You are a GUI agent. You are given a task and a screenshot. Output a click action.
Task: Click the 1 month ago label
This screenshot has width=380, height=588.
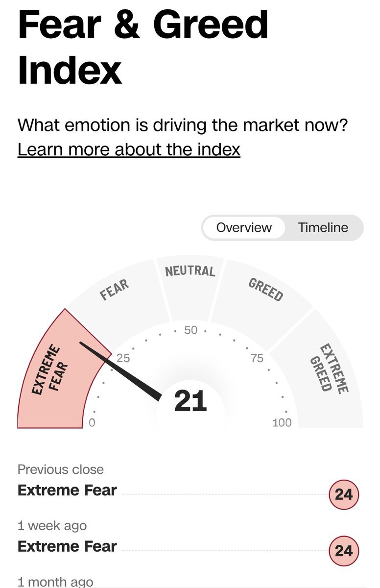(55, 582)
